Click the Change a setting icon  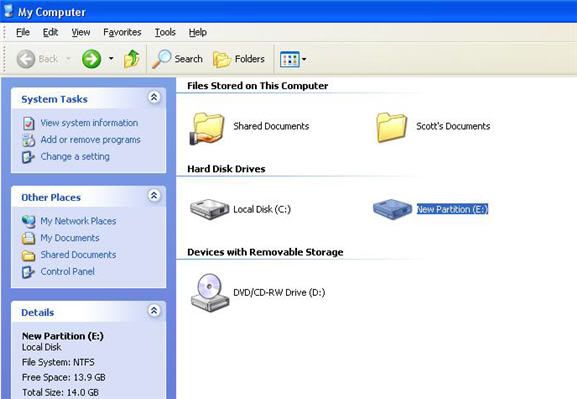28,157
